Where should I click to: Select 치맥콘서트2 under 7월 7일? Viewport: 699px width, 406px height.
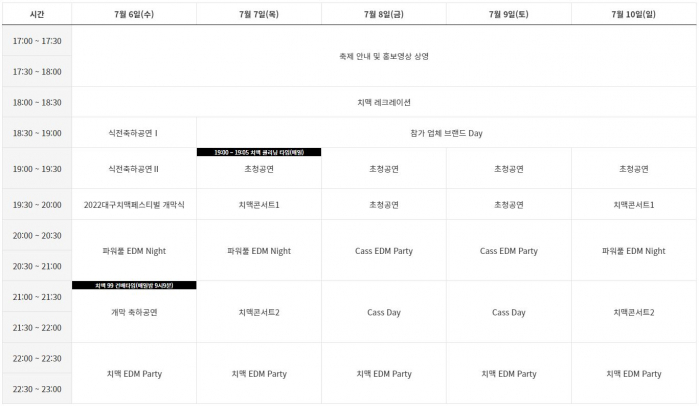point(259,312)
